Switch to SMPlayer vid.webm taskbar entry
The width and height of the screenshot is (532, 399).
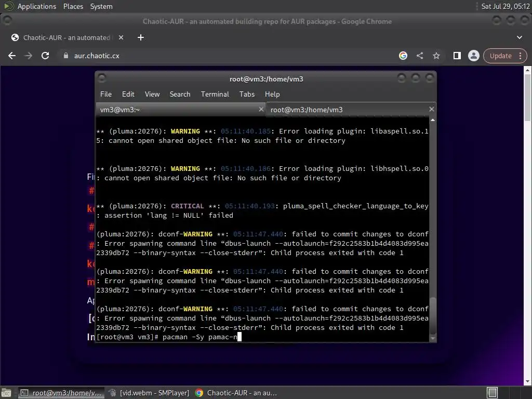tap(149, 393)
